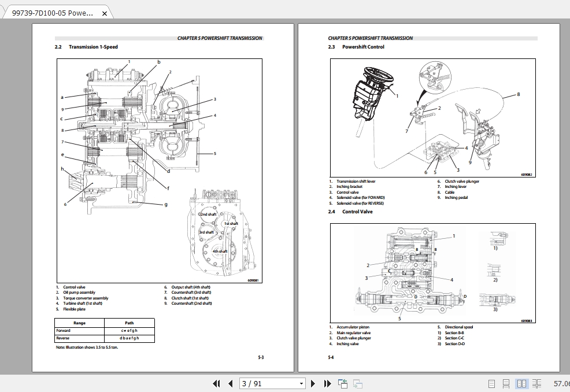
Task: Click the Reverse row in the Range table
Action: point(104,338)
